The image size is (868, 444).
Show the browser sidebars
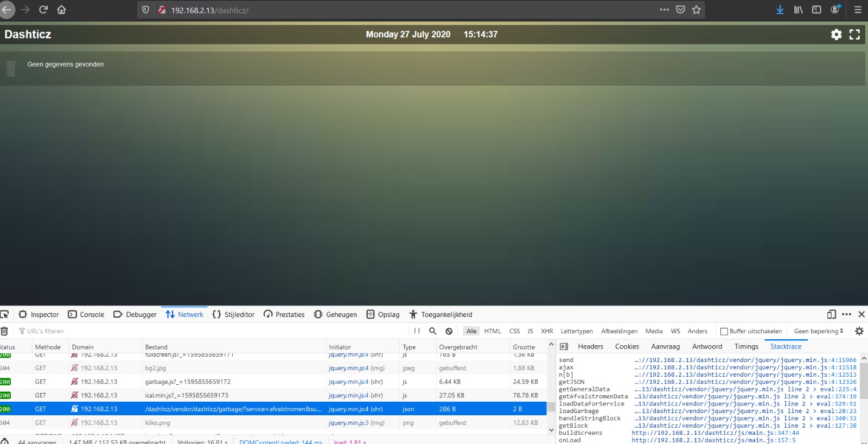[x=816, y=10]
